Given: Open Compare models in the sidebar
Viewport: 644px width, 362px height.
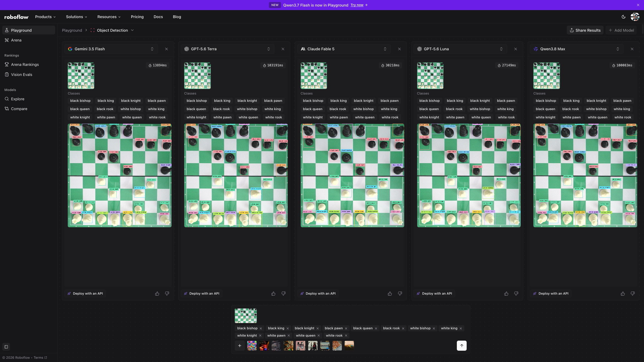Looking at the screenshot, I should coord(29,109).
